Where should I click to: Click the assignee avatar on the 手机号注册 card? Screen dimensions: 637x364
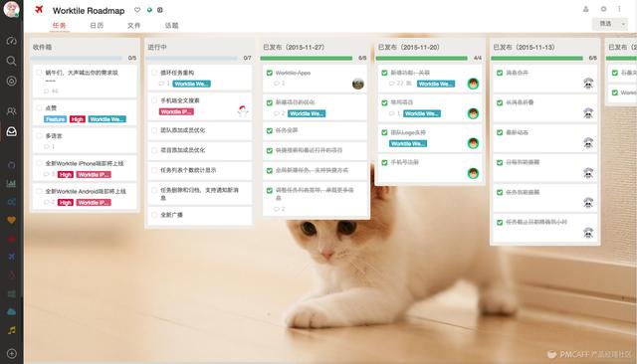click(x=473, y=173)
